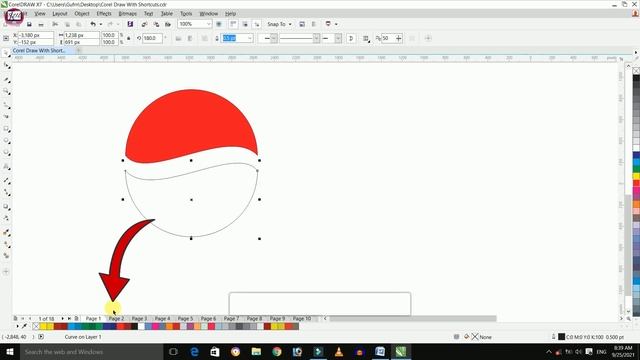640x360 pixels.
Task: Open the line style dropdown
Action: click(x=316, y=38)
